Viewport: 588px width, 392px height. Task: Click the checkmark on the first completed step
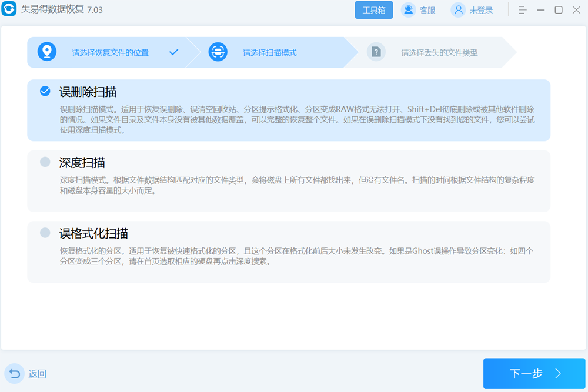174,52
